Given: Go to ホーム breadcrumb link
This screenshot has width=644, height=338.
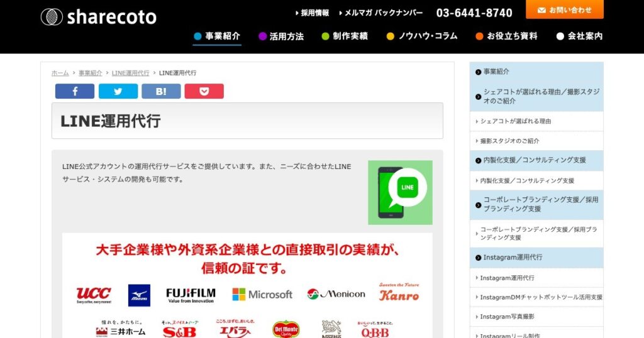Looking at the screenshot, I should coord(60,73).
